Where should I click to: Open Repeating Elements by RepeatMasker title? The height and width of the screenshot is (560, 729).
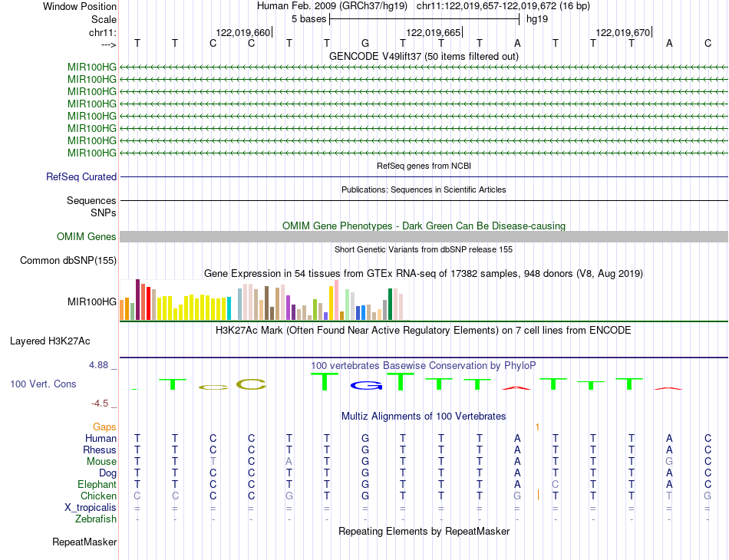pos(424,531)
